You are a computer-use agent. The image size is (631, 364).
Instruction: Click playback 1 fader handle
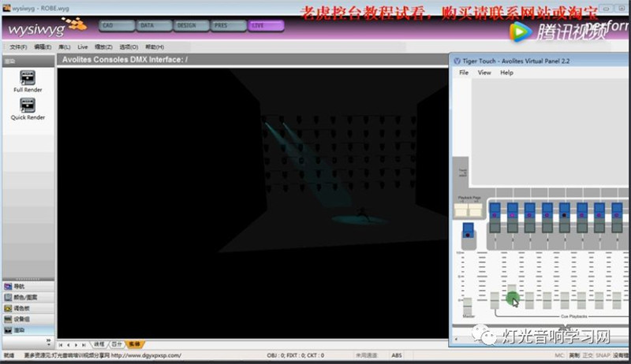coord(495,300)
